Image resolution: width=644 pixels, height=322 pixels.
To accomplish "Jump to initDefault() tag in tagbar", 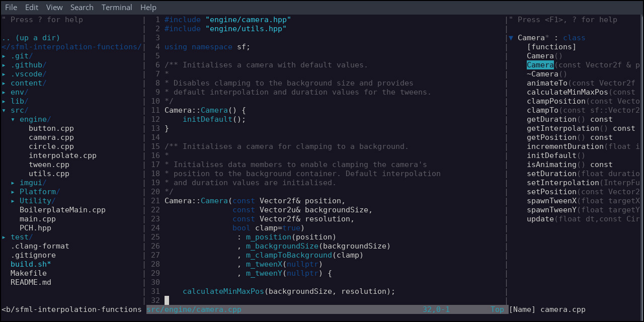I will click(556, 155).
